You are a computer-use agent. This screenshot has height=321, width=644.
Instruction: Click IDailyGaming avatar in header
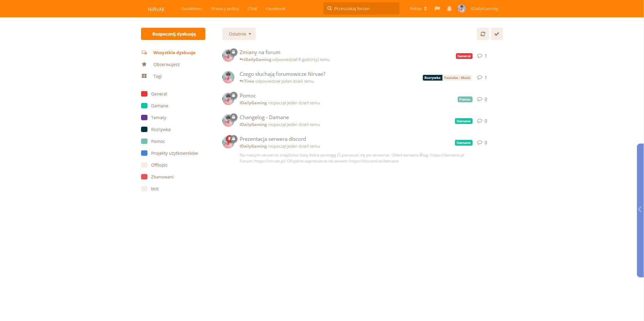click(x=462, y=9)
